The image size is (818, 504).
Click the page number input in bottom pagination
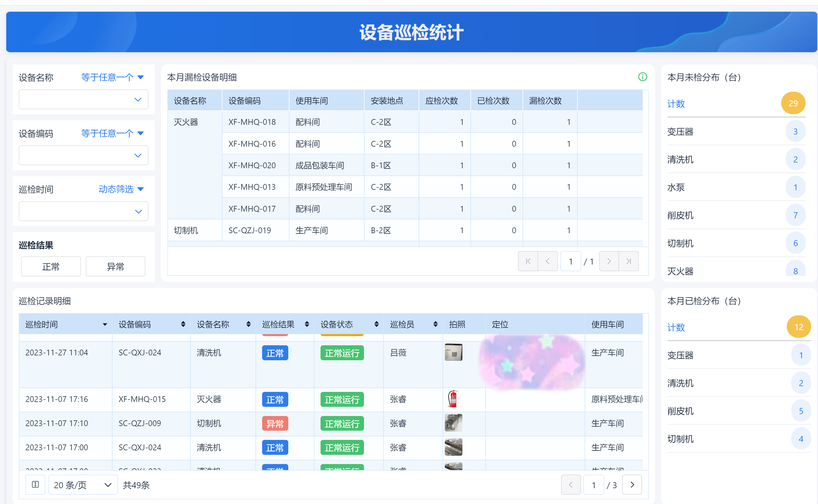point(593,485)
